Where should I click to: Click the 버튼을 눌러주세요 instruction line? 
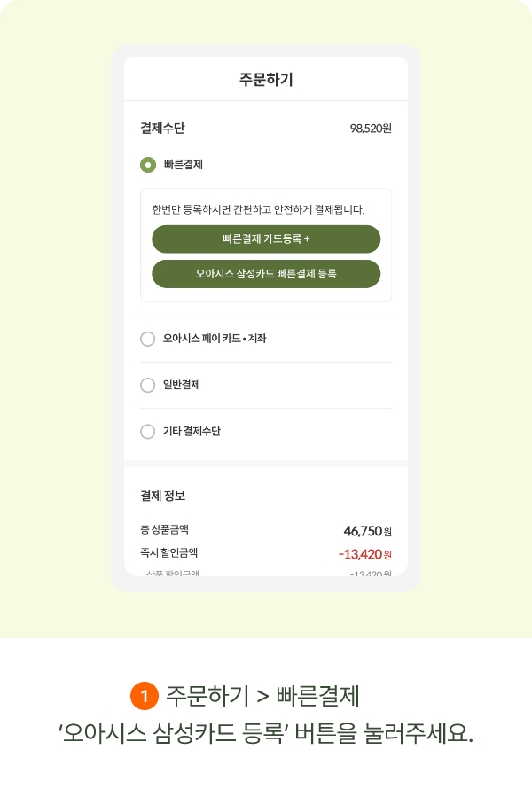pyautogui.click(x=266, y=735)
